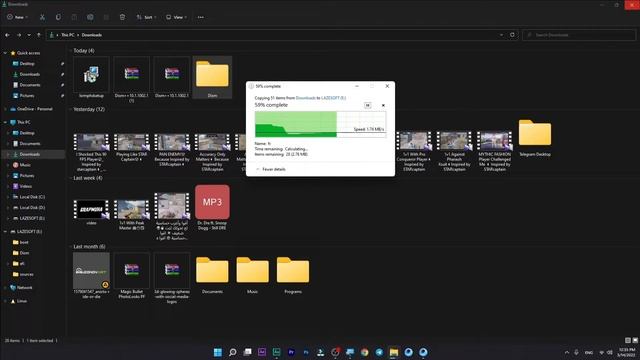640x360 pixels.
Task: Select the Programs folder in Last month group
Action: [293, 275]
